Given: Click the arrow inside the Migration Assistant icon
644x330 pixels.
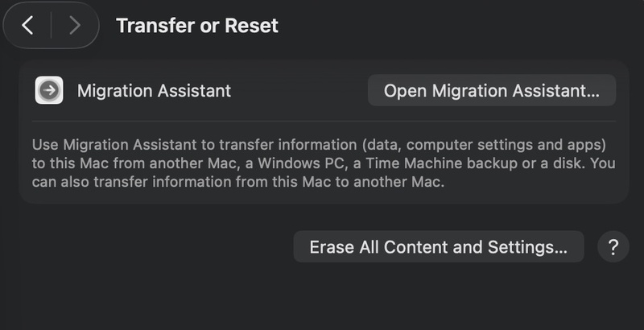Looking at the screenshot, I should click(49, 91).
